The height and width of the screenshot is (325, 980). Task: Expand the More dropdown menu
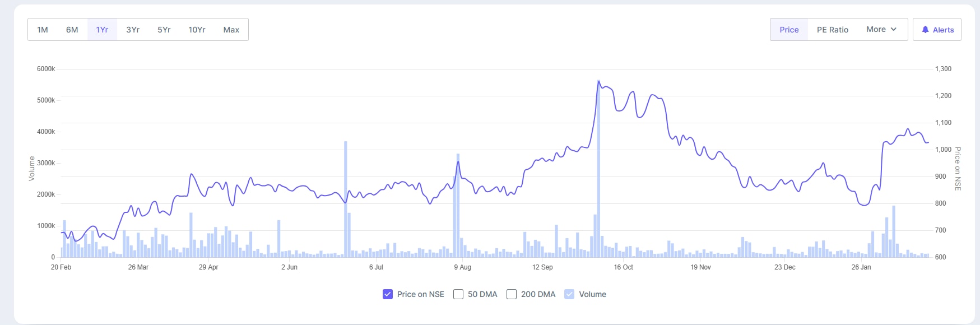(x=881, y=29)
